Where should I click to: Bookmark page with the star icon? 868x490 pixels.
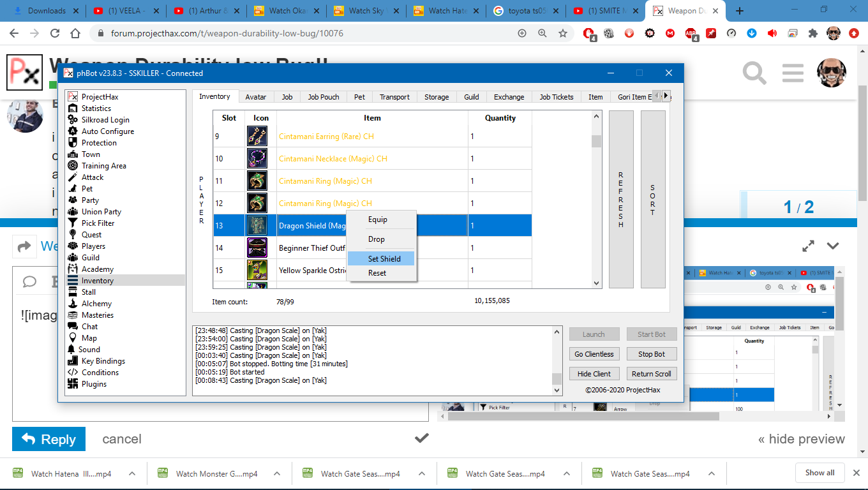click(x=562, y=33)
